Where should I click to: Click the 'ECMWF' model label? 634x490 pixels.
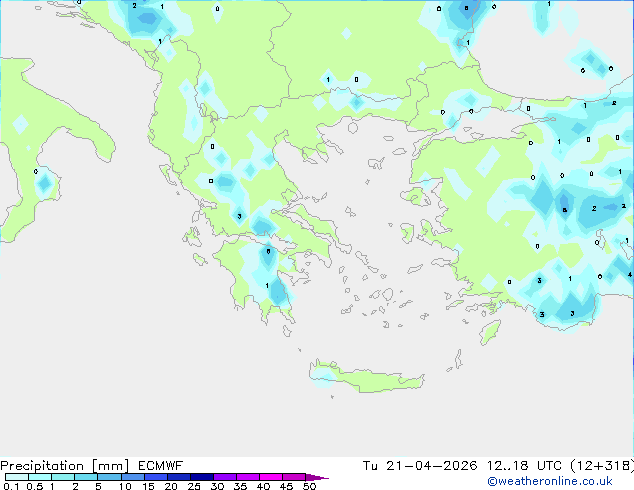(161, 466)
